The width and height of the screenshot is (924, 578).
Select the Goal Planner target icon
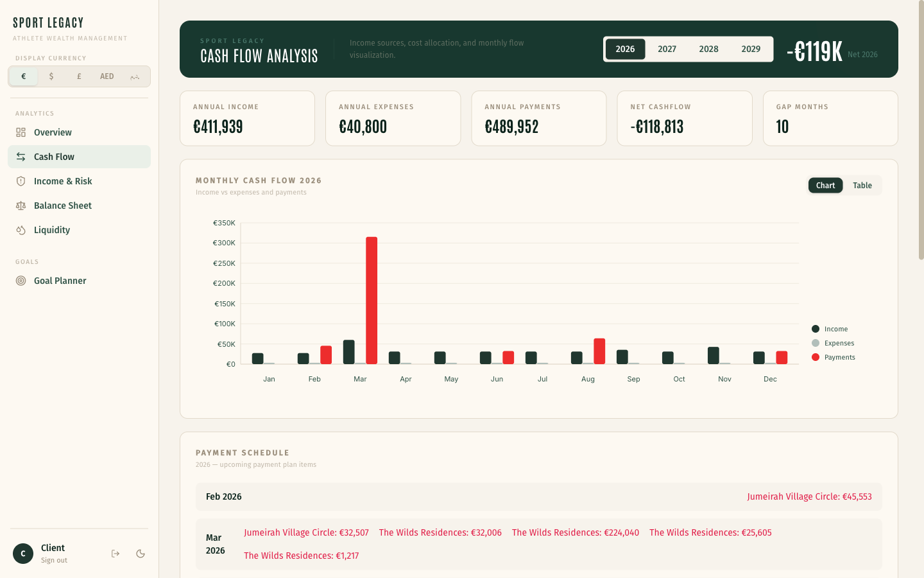pyautogui.click(x=22, y=281)
